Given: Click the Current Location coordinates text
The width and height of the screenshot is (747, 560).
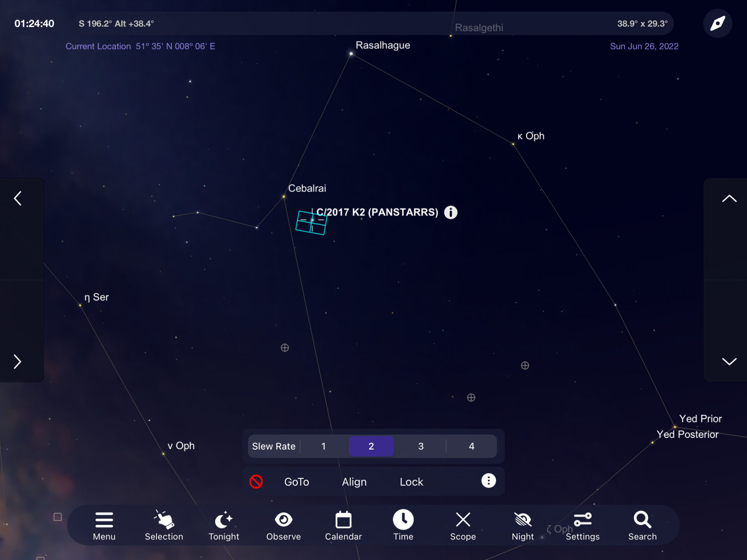Looking at the screenshot, I should [140, 46].
